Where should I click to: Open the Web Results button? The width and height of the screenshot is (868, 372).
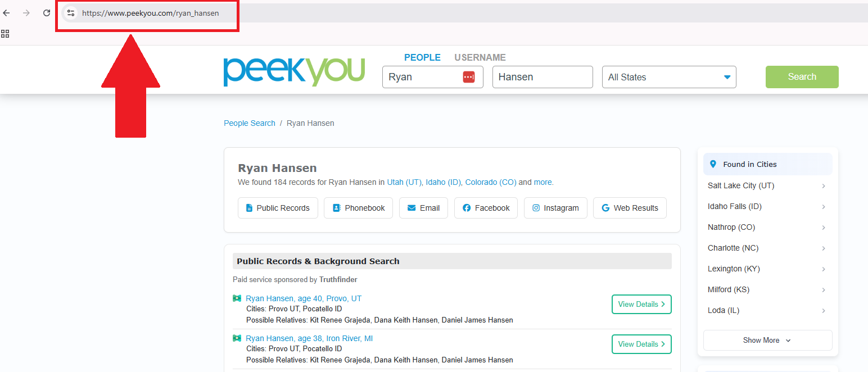(x=630, y=208)
